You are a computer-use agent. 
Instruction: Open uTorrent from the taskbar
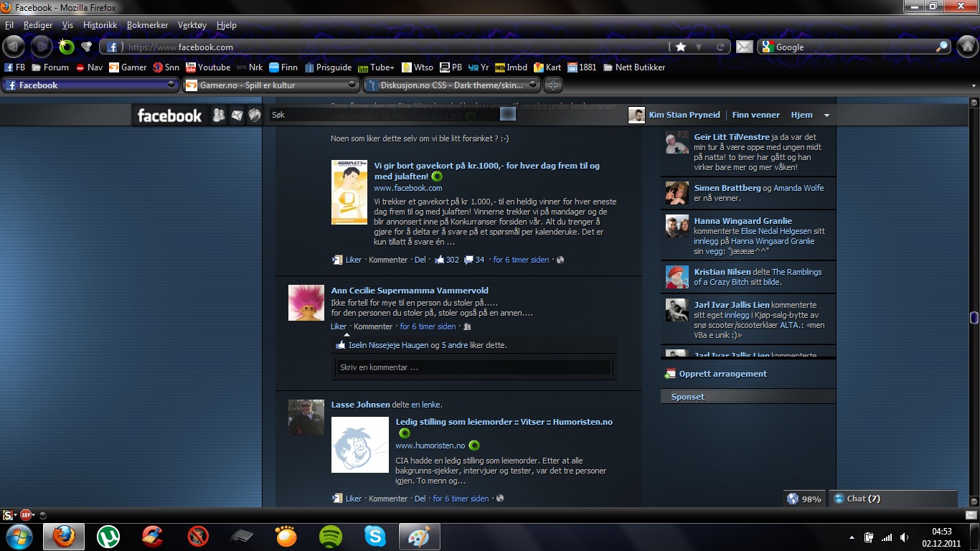tap(108, 537)
